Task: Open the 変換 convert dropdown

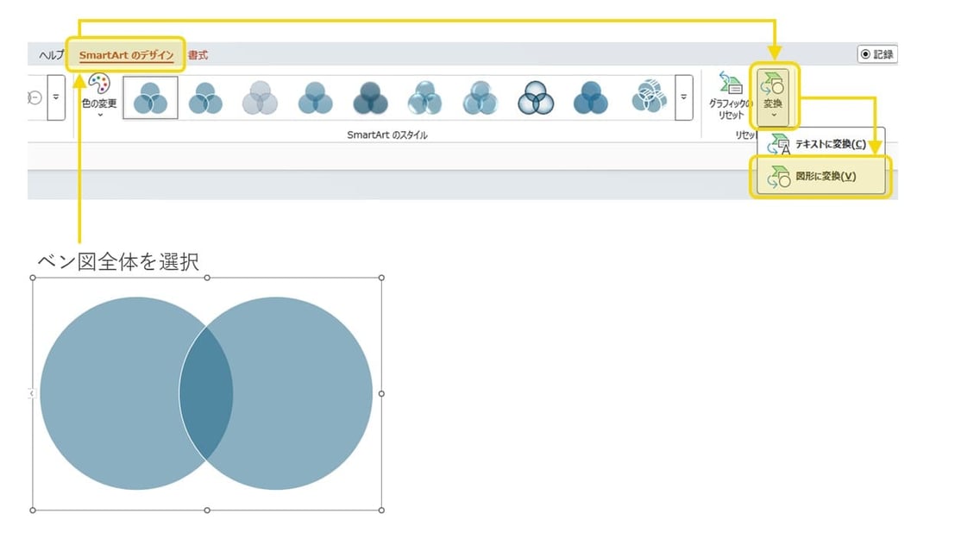Action: point(773,96)
